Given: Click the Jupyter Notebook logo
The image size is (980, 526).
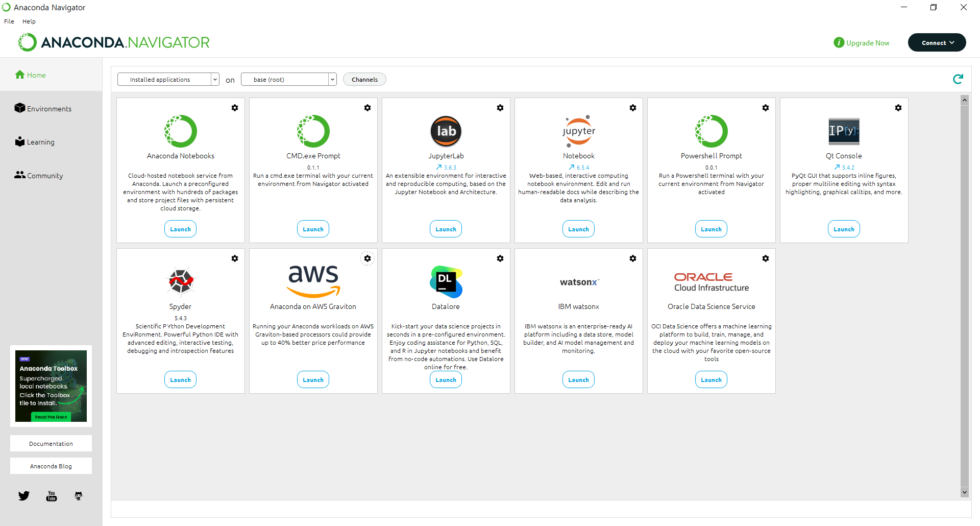Looking at the screenshot, I should (x=579, y=131).
